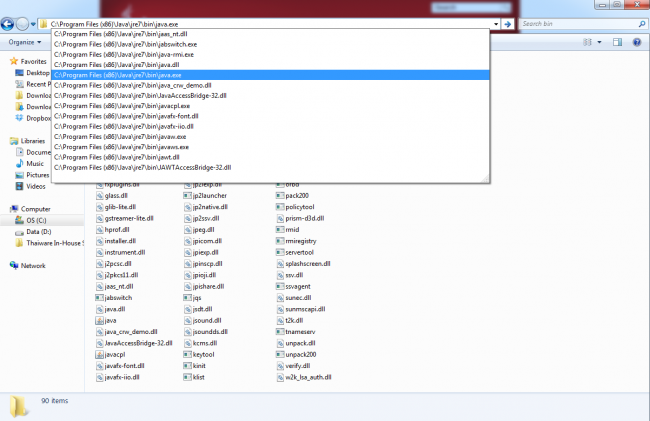Click the Go to arrow button
Image resolution: width=650 pixels, height=421 pixels.
coord(508,24)
